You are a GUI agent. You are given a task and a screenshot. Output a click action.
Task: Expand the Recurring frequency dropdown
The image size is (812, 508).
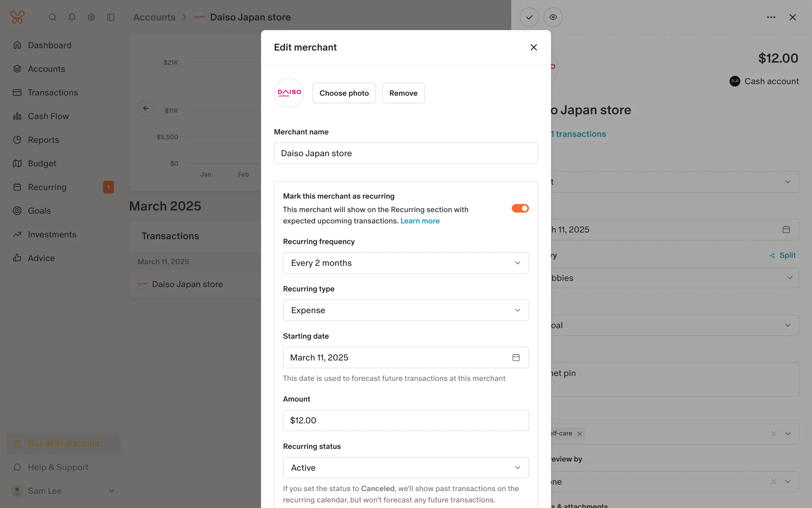click(406, 263)
